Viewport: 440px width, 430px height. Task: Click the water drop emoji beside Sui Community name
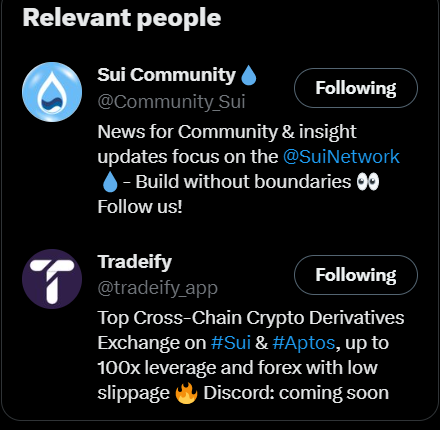(248, 75)
